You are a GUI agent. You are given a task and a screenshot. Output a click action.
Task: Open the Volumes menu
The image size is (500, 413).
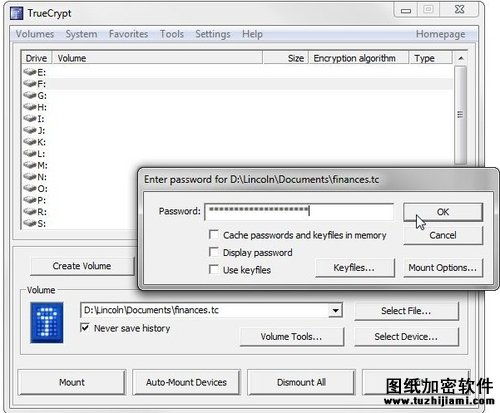(35, 34)
